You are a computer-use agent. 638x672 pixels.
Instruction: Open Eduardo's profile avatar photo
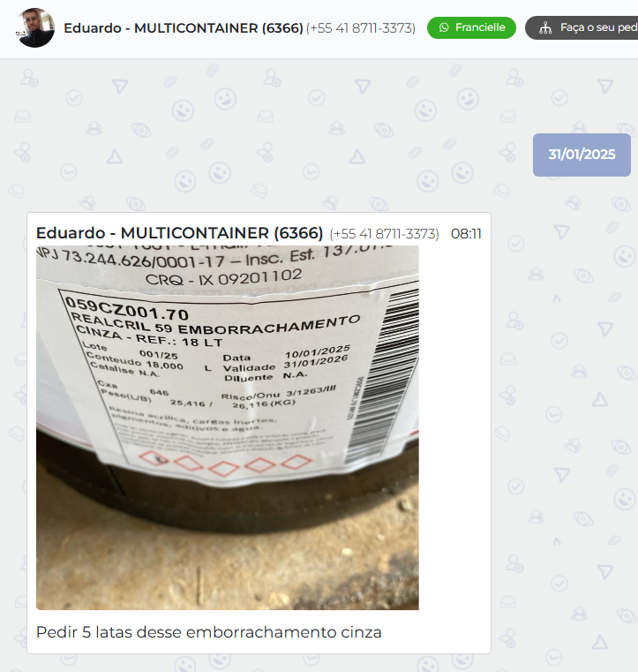point(34,27)
